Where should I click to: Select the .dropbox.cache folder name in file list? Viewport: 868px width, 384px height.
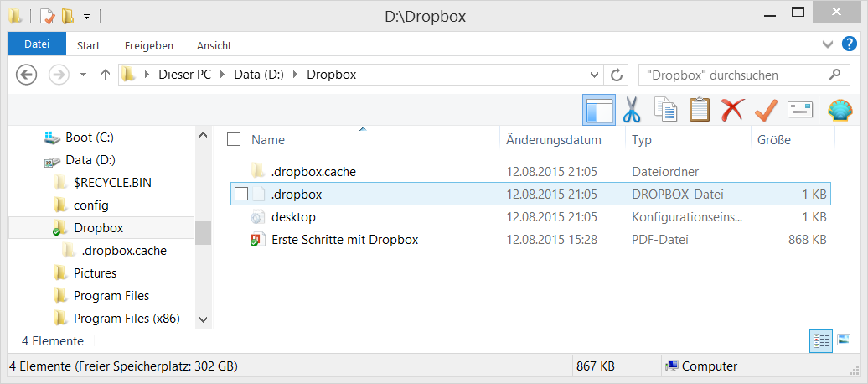pyautogui.click(x=313, y=172)
